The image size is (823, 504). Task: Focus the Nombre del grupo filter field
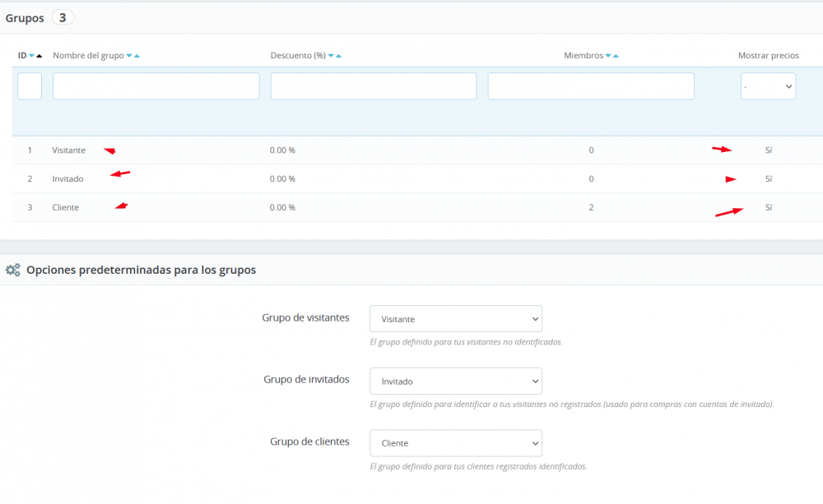[156, 86]
